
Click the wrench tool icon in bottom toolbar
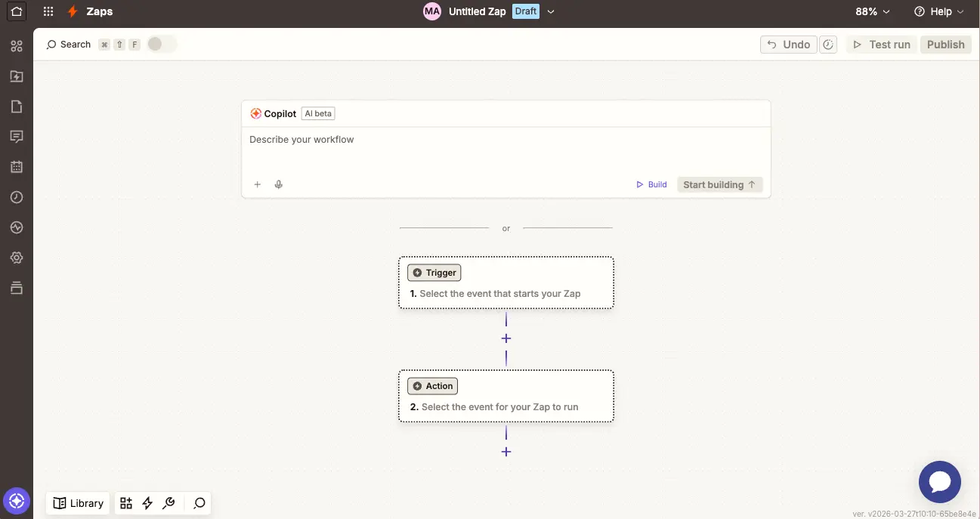click(168, 502)
